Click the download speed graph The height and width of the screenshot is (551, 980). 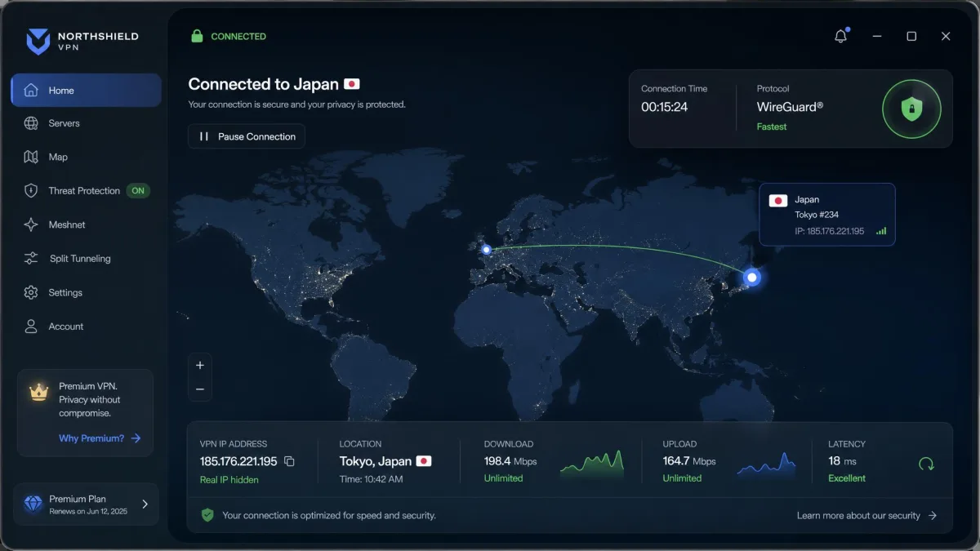(x=592, y=463)
